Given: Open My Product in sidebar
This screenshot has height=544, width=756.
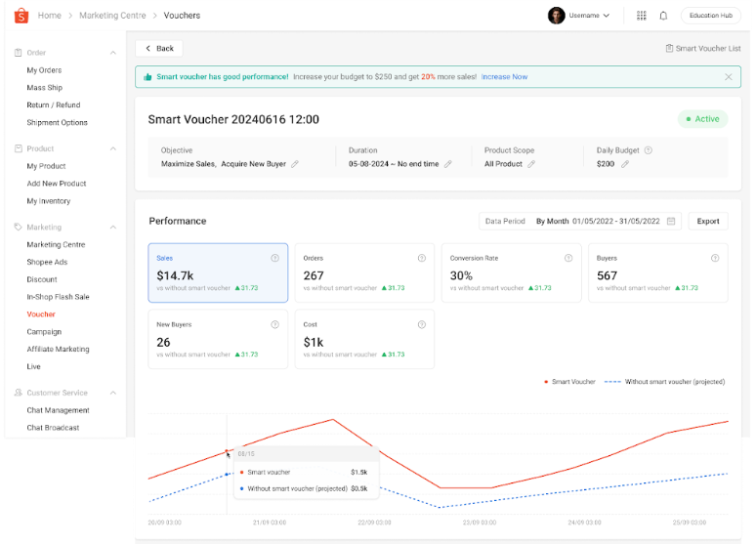Looking at the screenshot, I should click(x=46, y=166).
